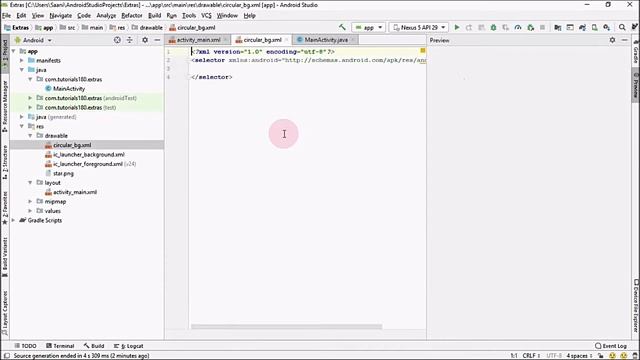The height and width of the screenshot is (360, 640).
Task: Click the UTF-8 encoding indicator
Action: tap(554, 356)
